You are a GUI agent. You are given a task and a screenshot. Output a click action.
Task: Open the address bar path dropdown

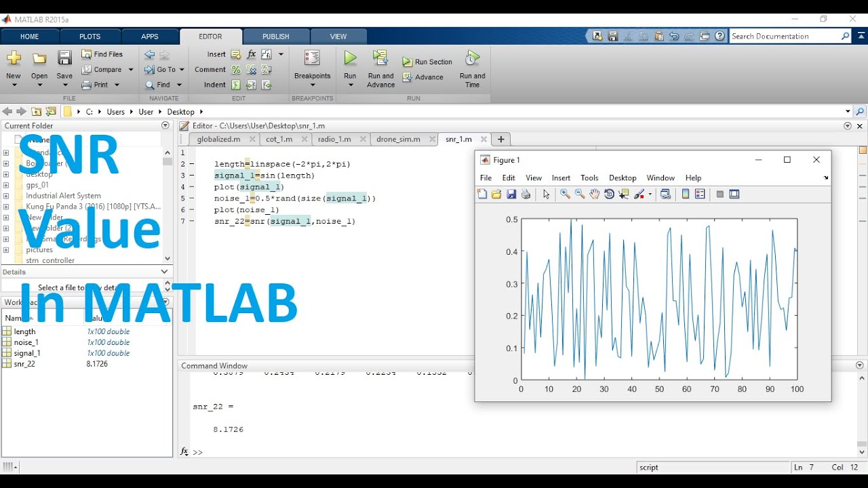(848, 112)
